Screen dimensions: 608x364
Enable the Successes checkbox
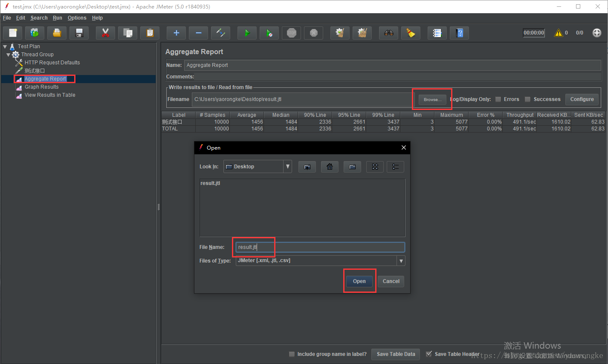point(528,99)
